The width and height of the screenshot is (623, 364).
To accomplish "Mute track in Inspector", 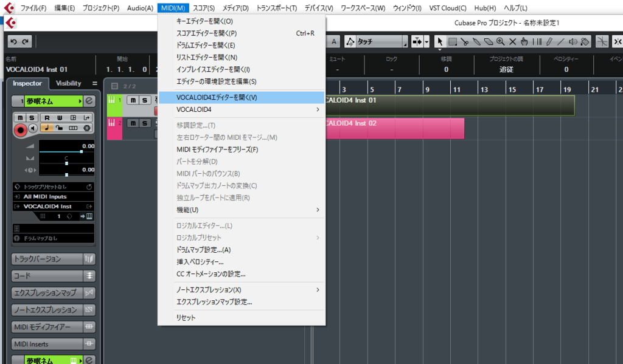I will tap(20, 117).
